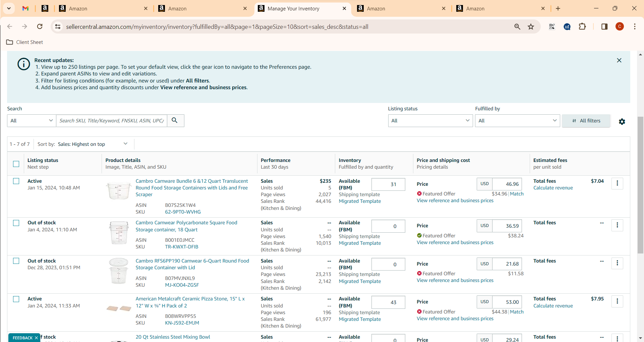Open inventory Preferences gear icon
644x342 pixels.
point(622,121)
